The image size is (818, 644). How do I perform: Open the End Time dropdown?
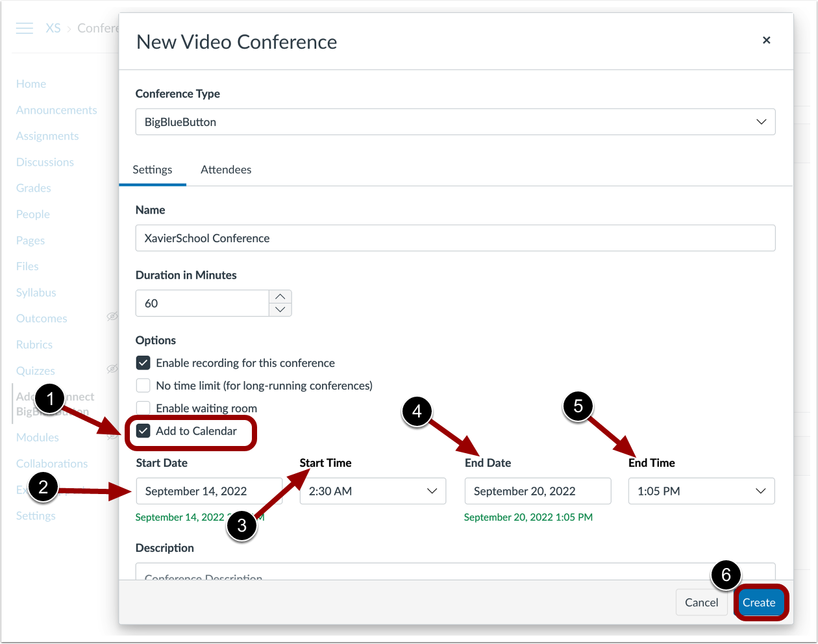click(x=701, y=491)
